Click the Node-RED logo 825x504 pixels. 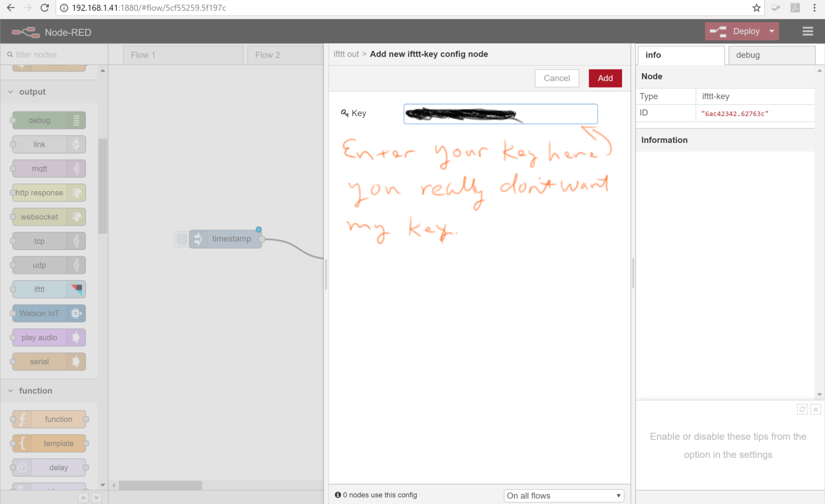pyautogui.click(x=25, y=32)
